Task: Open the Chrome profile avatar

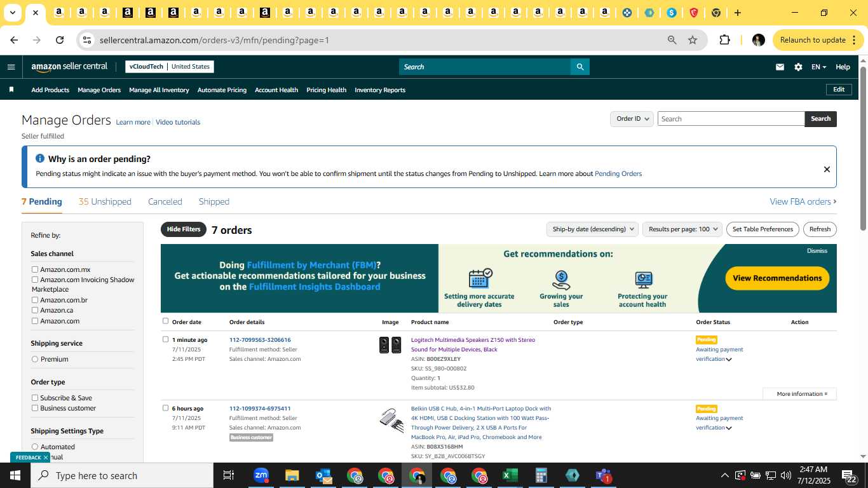Action: pyautogui.click(x=759, y=40)
